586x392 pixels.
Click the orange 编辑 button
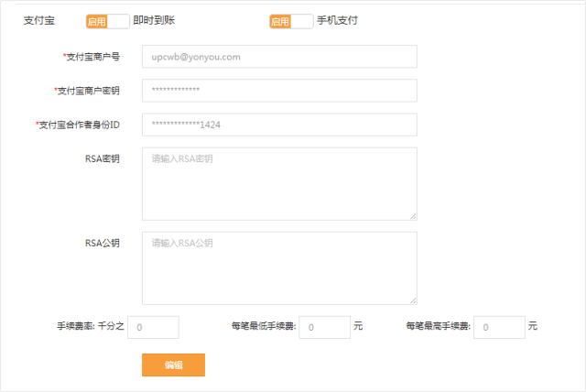pyautogui.click(x=173, y=365)
